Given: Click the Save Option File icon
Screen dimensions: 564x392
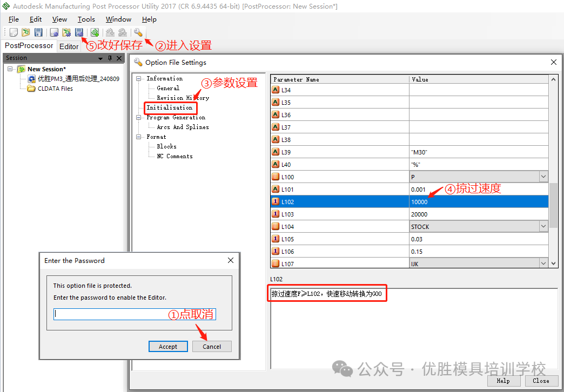Looking at the screenshot, I should 79,32.
